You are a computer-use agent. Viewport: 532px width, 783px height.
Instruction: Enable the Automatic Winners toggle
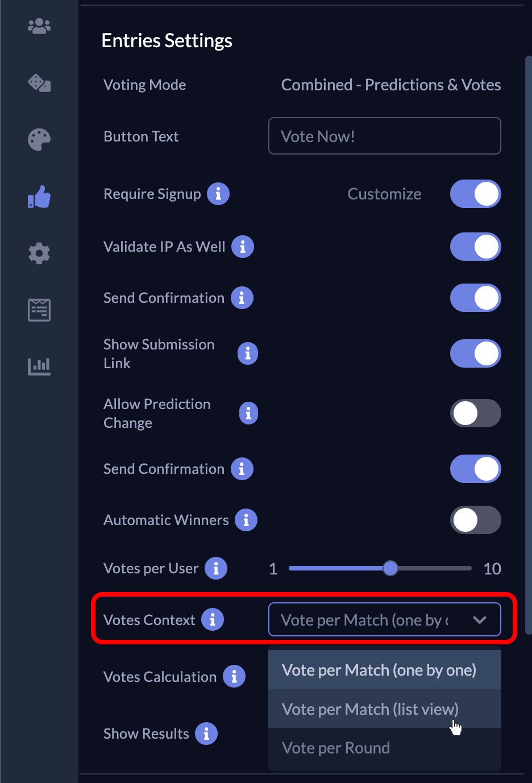click(x=475, y=520)
